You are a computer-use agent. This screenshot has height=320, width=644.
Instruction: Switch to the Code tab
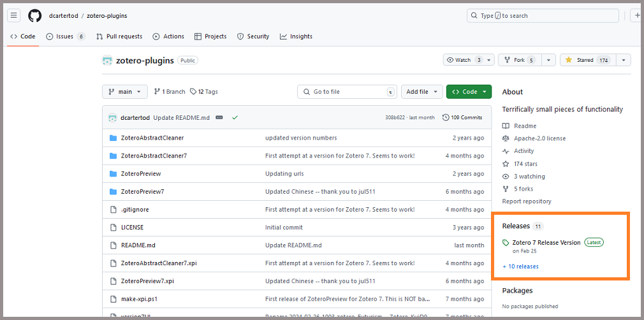(x=23, y=36)
